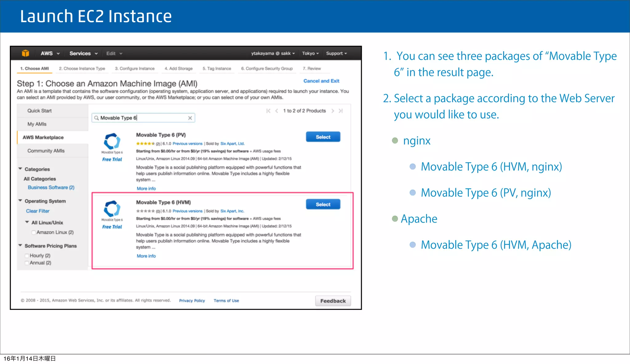Click More info under Movable Type 6 (HVM)
630x364 pixels.
tap(146, 256)
